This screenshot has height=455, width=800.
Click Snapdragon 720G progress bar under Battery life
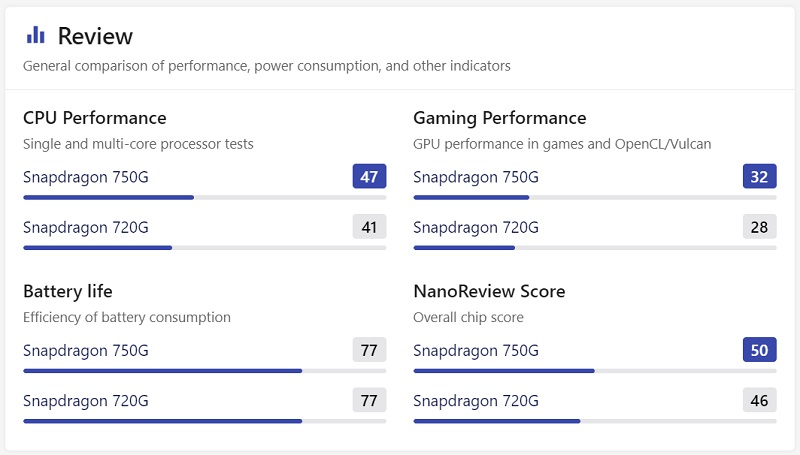click(204, 421)
